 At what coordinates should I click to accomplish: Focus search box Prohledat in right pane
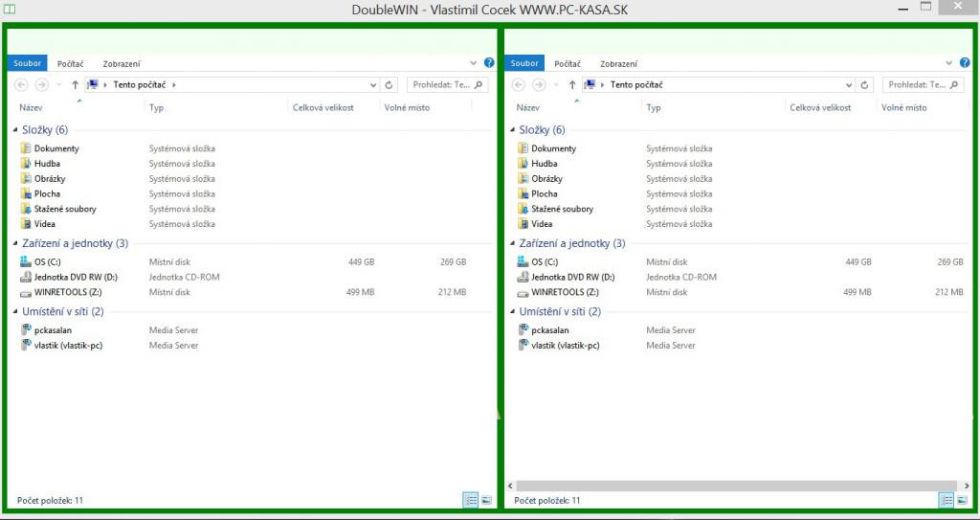[x=924, y=85]
